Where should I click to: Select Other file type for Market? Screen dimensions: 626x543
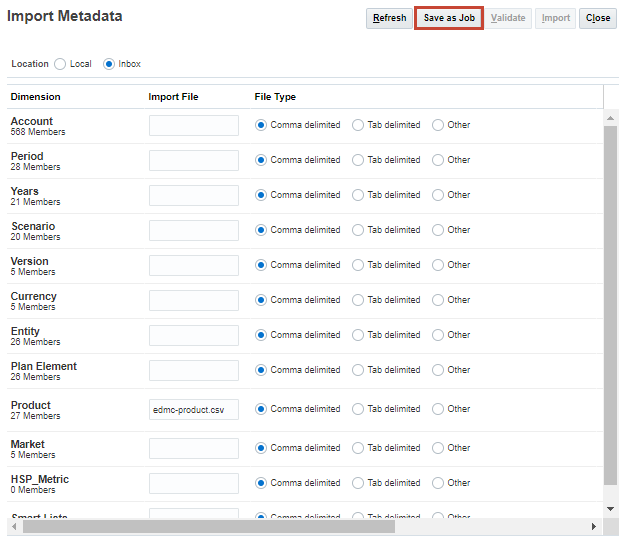438,448
